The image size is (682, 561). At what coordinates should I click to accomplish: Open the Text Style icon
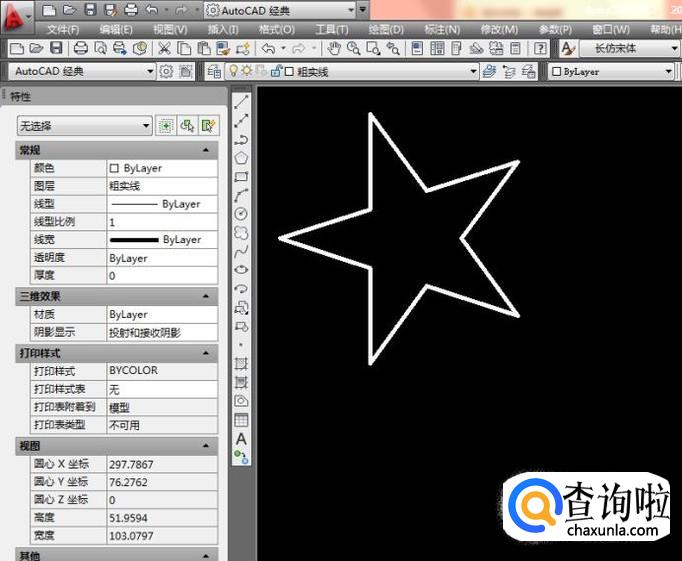tap(568, 48)
